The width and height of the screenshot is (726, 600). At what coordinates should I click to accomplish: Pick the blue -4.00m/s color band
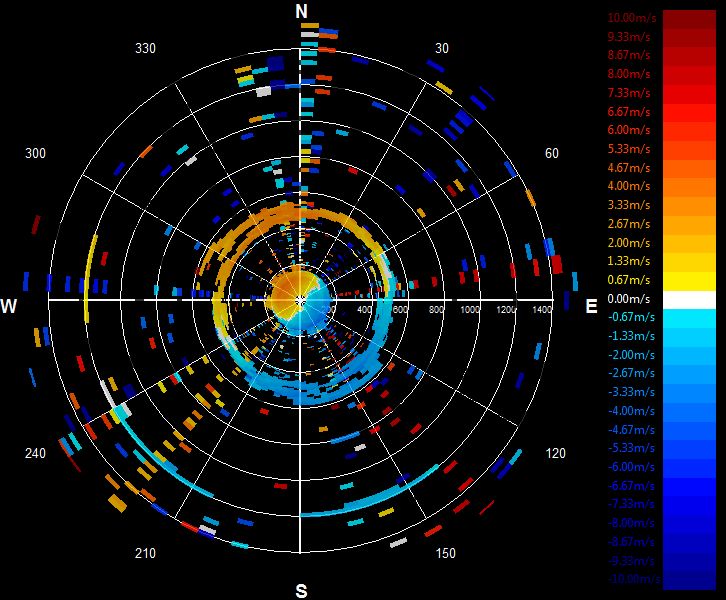689,412
